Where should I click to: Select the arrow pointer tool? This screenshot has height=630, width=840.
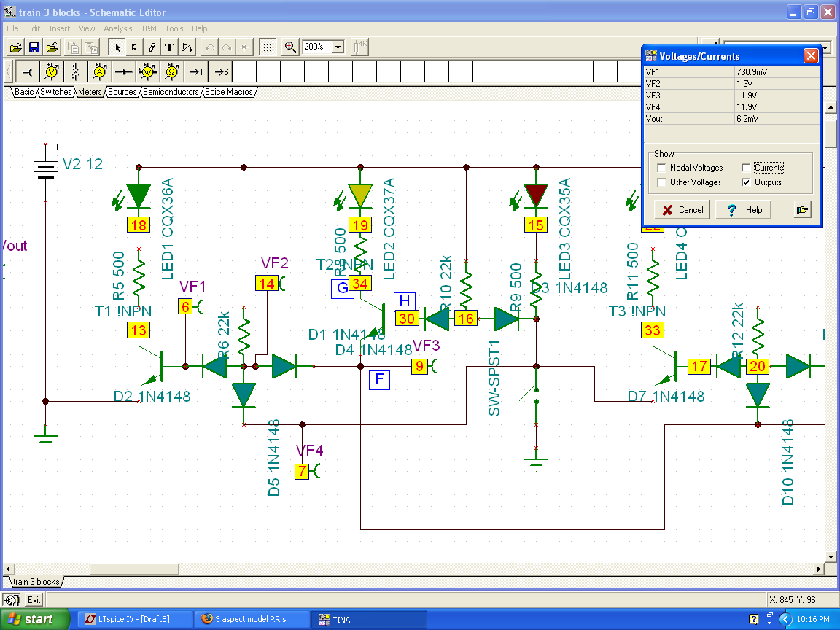click(x=117, y=47)
